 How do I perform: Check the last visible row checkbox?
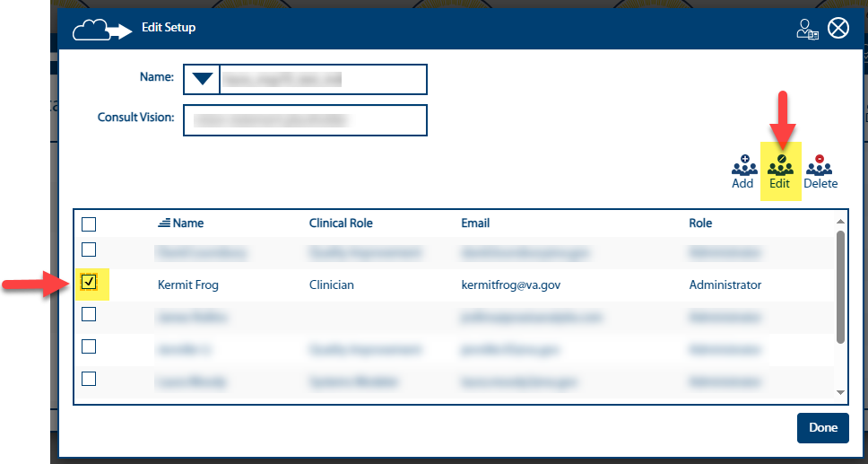coord(89,379)
